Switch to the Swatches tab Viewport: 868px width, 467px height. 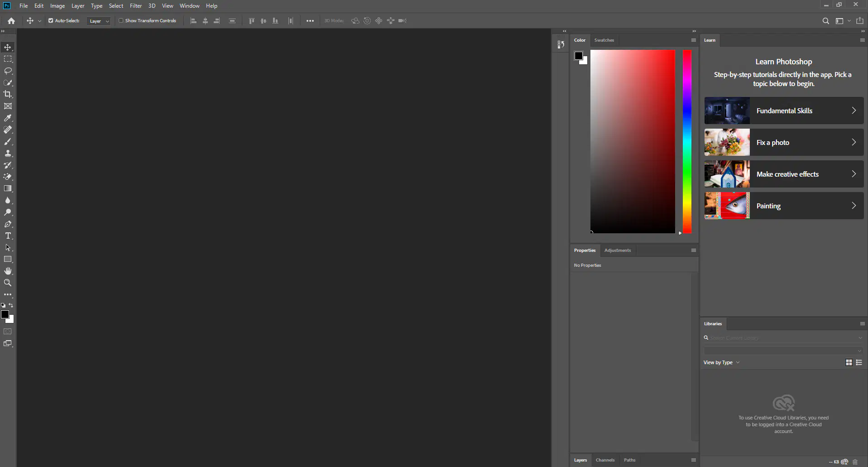pyautogui.click(x=604, y=40)
